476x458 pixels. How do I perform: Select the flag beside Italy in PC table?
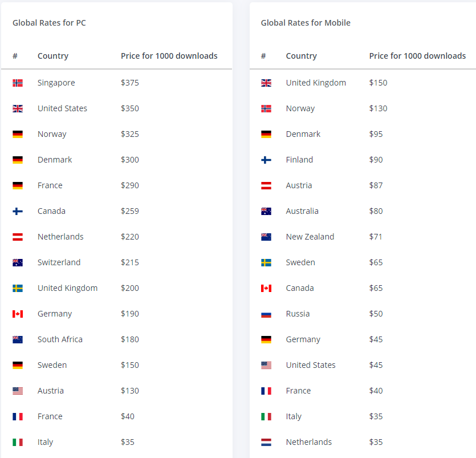18,442
